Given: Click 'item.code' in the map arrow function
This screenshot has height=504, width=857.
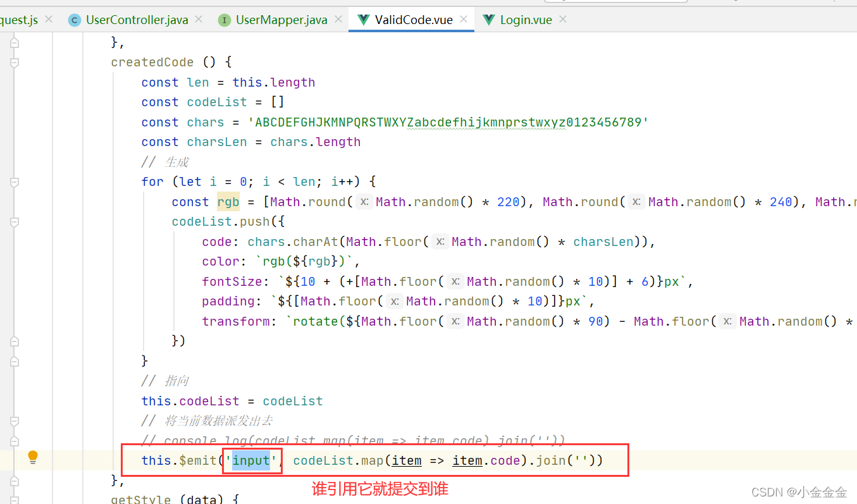Looking at the screenshot, I should (486, 460).
